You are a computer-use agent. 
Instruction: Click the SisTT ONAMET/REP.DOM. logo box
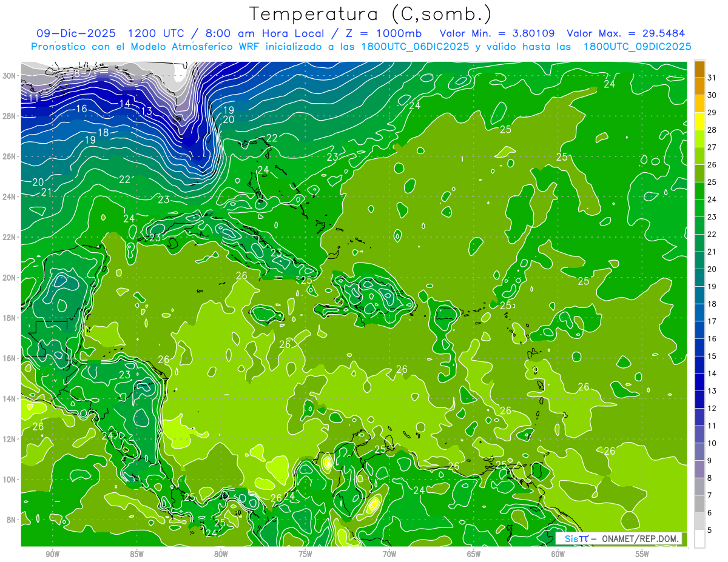618,538
